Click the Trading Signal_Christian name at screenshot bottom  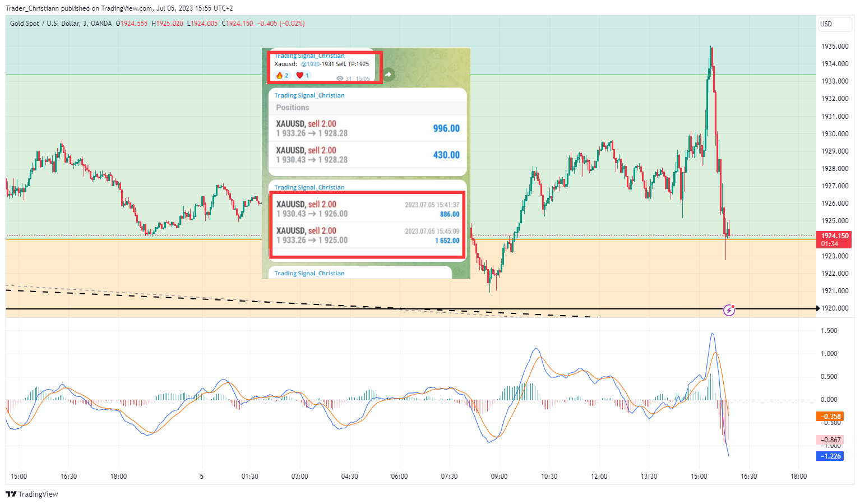coord(309,273)
